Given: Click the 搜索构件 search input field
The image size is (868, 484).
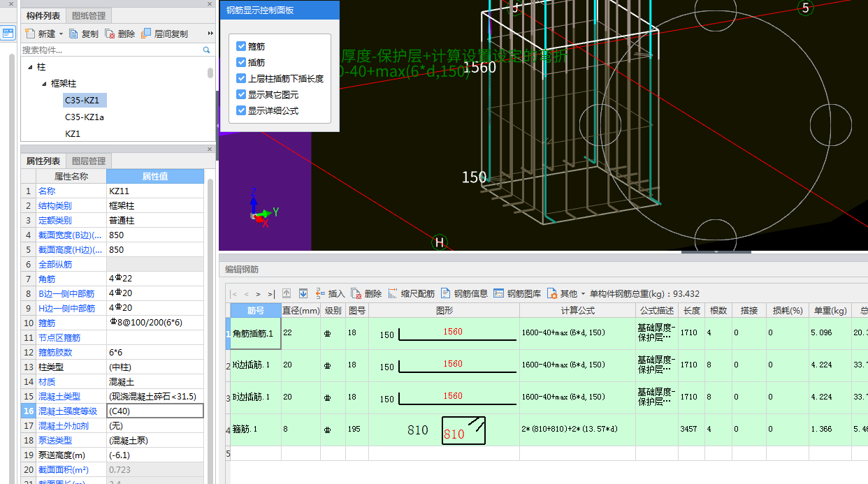Looking at the screenshot, I should tap(111, 50).
